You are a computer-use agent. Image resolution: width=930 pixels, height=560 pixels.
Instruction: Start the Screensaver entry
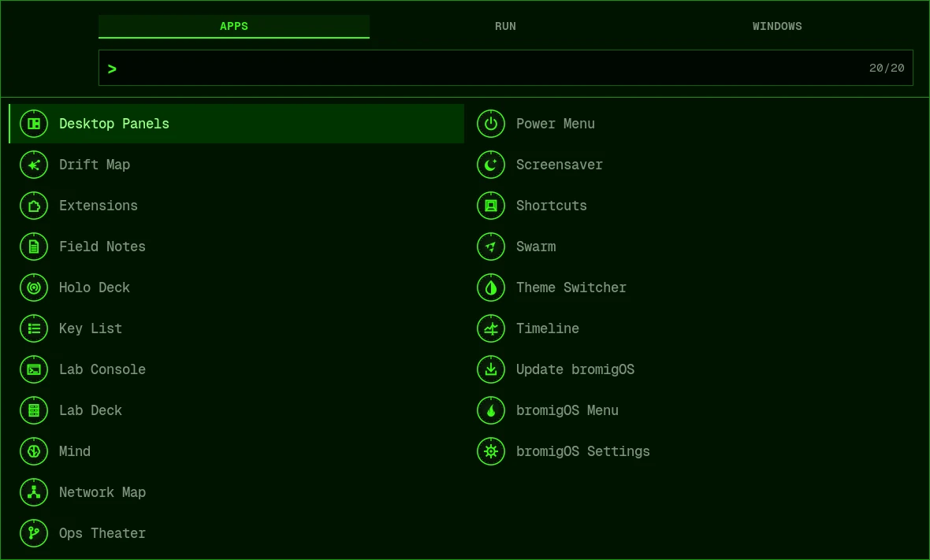coord(694,165)
